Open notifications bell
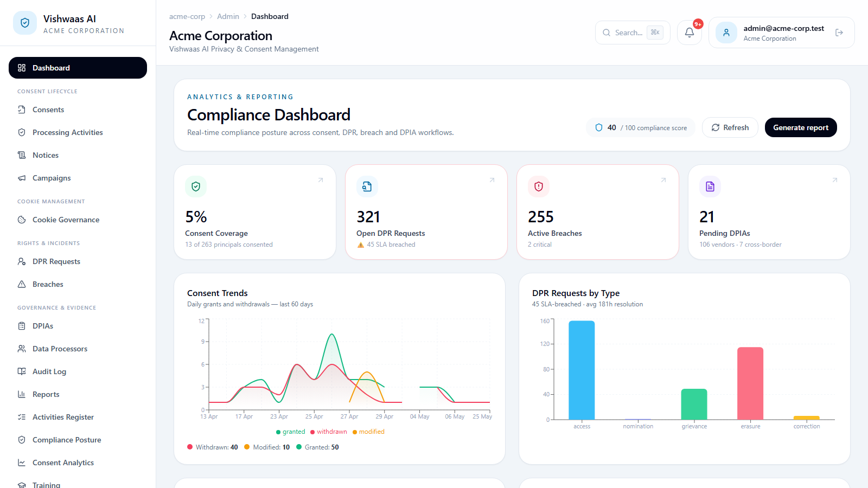Screen dimensions: 868x488 pos(690,33)
